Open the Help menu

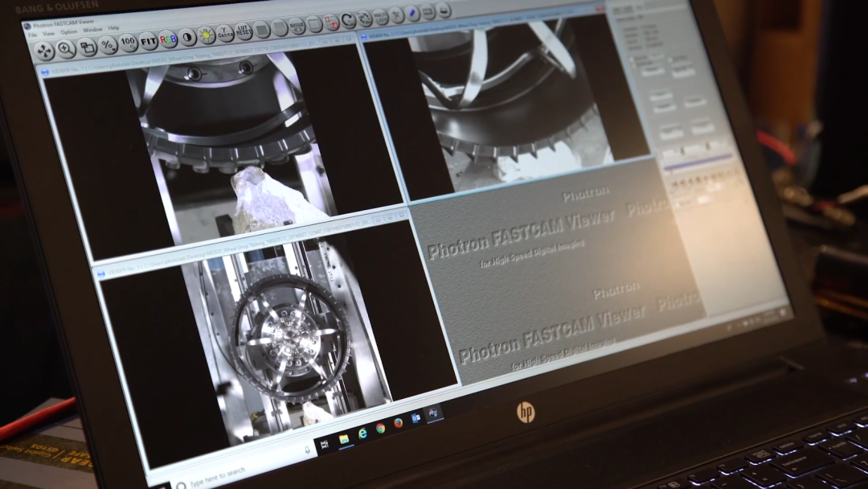pos(113,27)
